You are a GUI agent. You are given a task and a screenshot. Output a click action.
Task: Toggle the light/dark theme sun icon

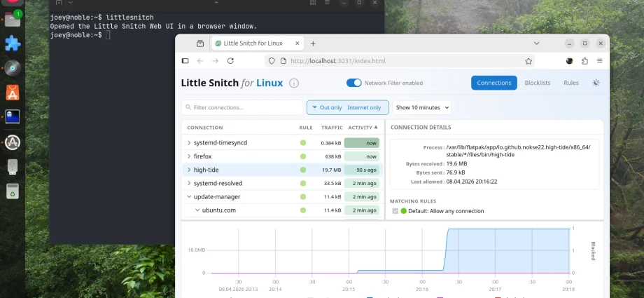coord(596,83)
